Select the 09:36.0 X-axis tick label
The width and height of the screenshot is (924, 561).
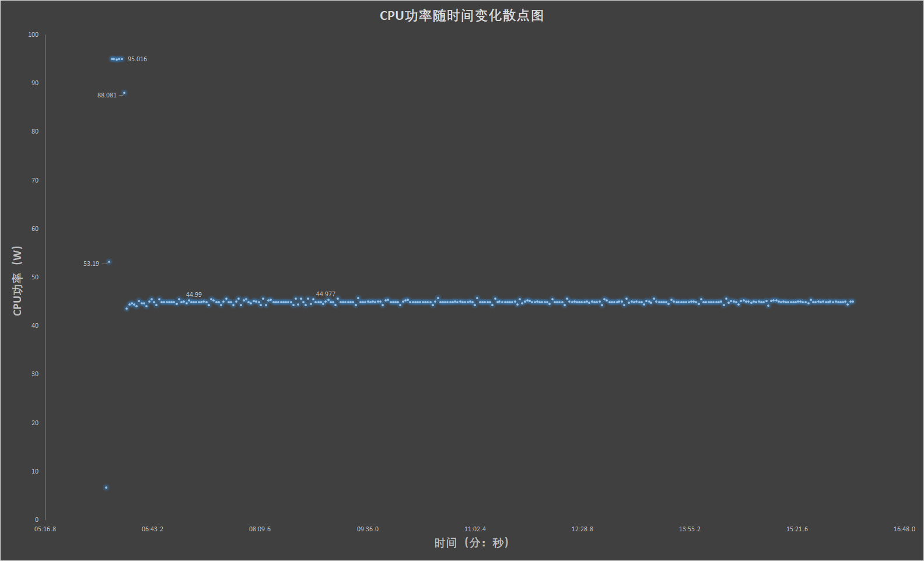pyautogui.click(x=367, y=530)
